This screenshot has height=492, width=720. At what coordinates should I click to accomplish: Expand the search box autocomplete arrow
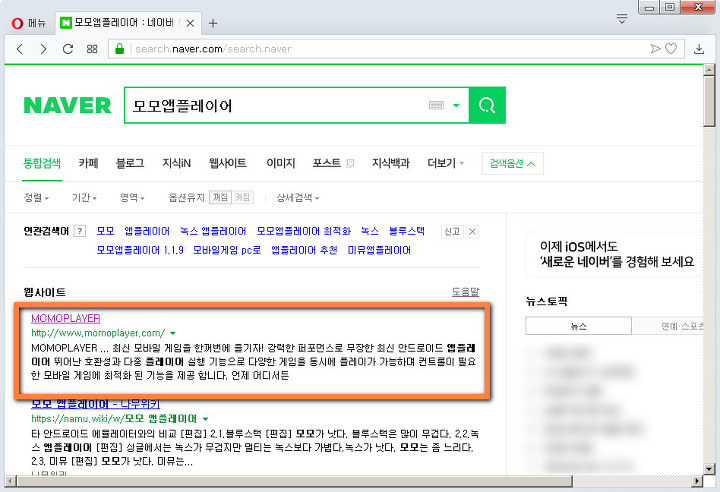(x=456, y=105)
